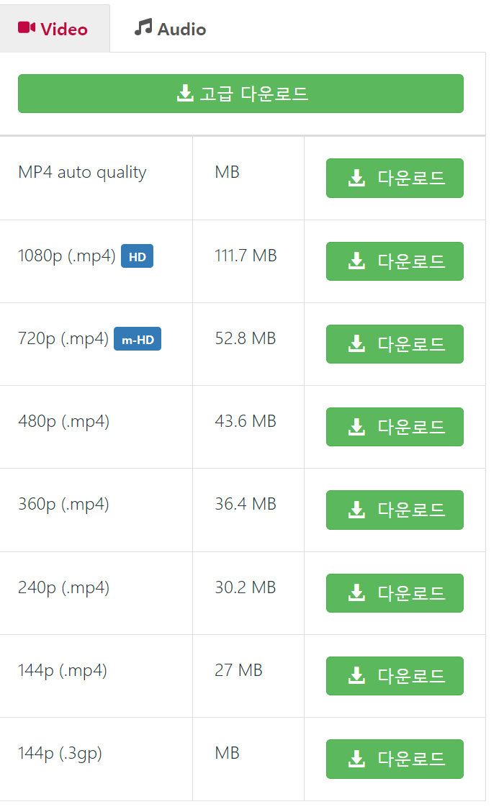Viewport: 504px width, 812px height.
Task: Click the download icon on the 720p row
Action: coord(356,344)
